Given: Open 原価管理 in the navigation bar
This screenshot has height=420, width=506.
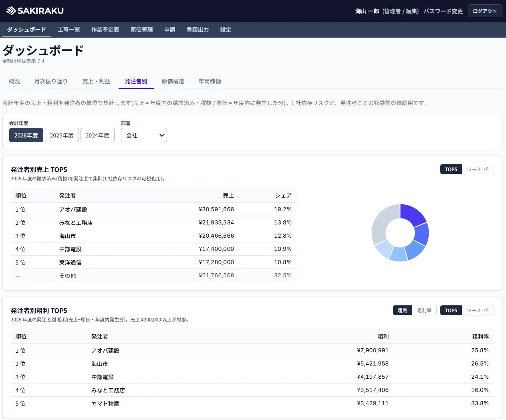Looking at the screenshot, I should pos(142,30).
